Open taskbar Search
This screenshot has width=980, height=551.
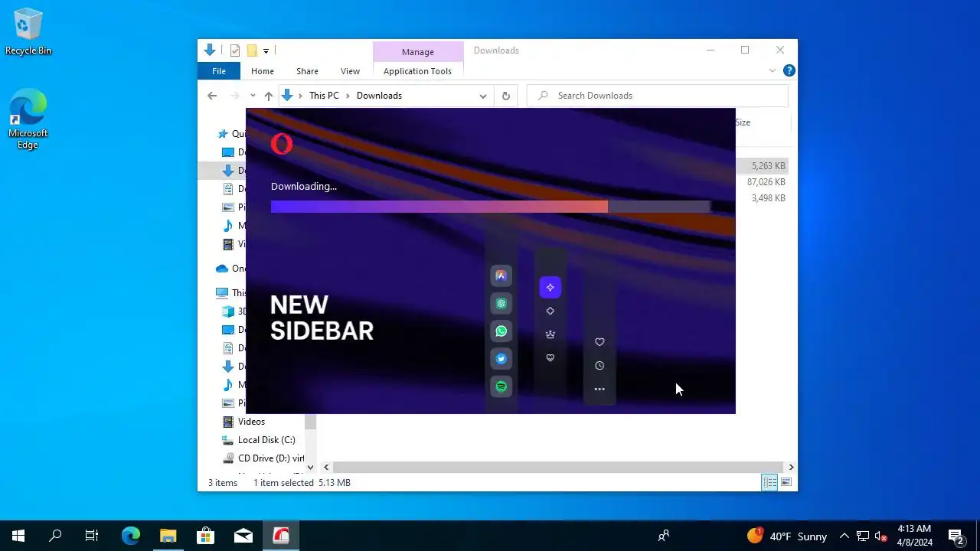55,536
